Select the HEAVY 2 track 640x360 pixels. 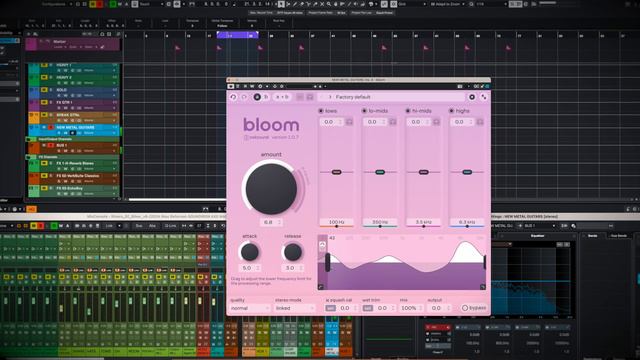coord(73,80)
